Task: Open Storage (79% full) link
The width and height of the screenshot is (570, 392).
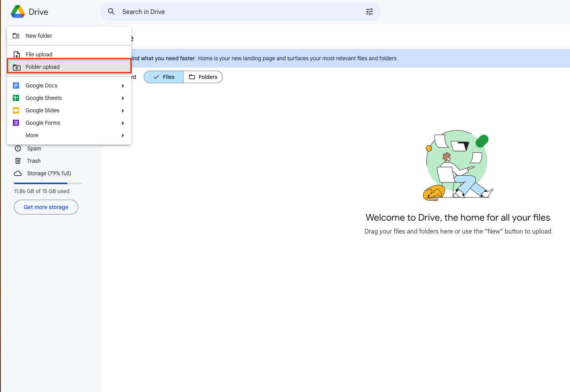Action: click(x=49, y=173)
